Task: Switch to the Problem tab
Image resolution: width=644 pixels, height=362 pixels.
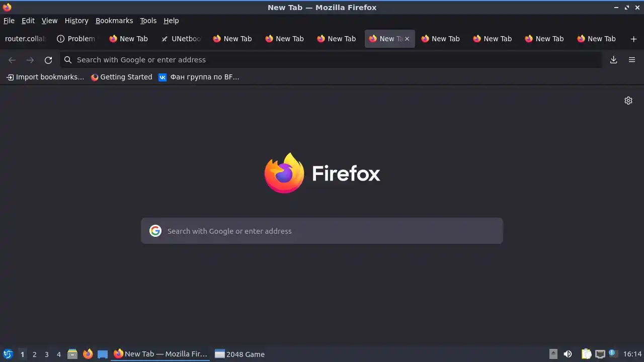Action: (x=76, y=39)
